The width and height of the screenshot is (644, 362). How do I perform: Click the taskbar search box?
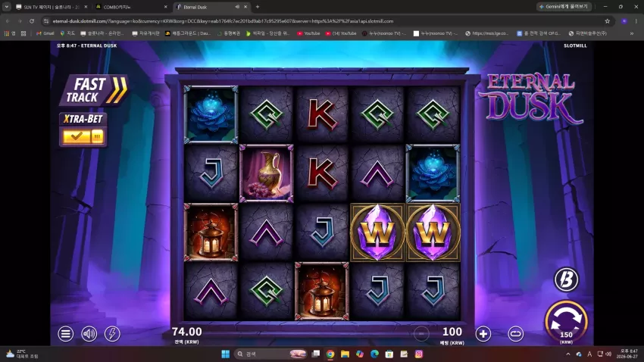[x=270, y=354]
